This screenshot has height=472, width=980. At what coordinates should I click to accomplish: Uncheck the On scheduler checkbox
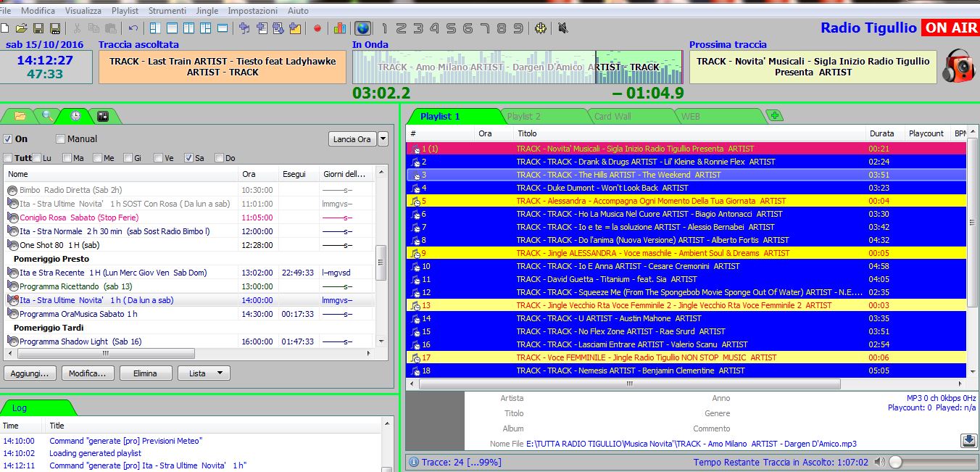(8, 139)
